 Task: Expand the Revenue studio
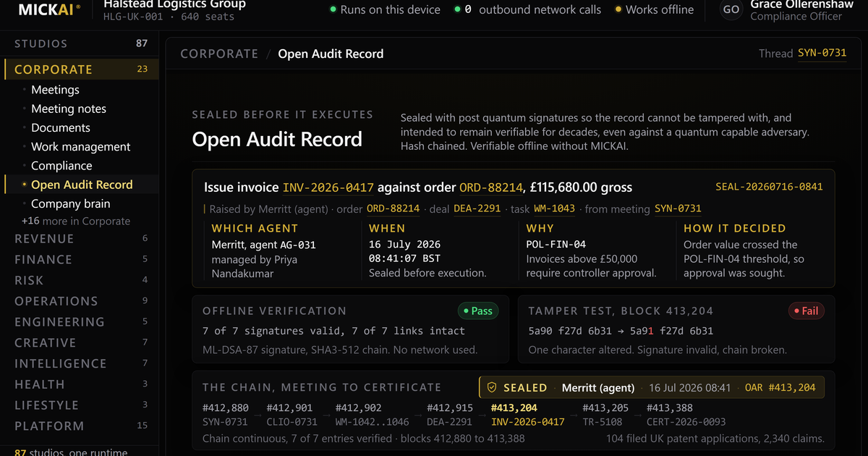click(x=80, y=239)
